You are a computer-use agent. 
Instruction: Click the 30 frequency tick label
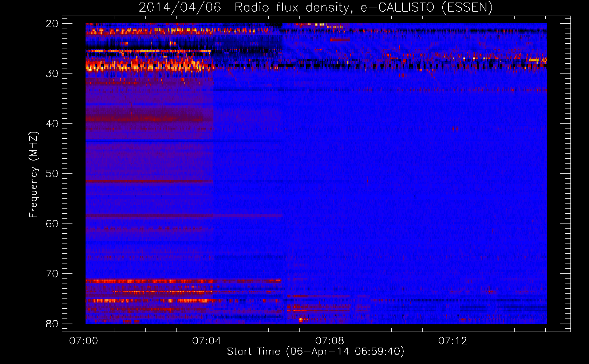tap(52, 74)
